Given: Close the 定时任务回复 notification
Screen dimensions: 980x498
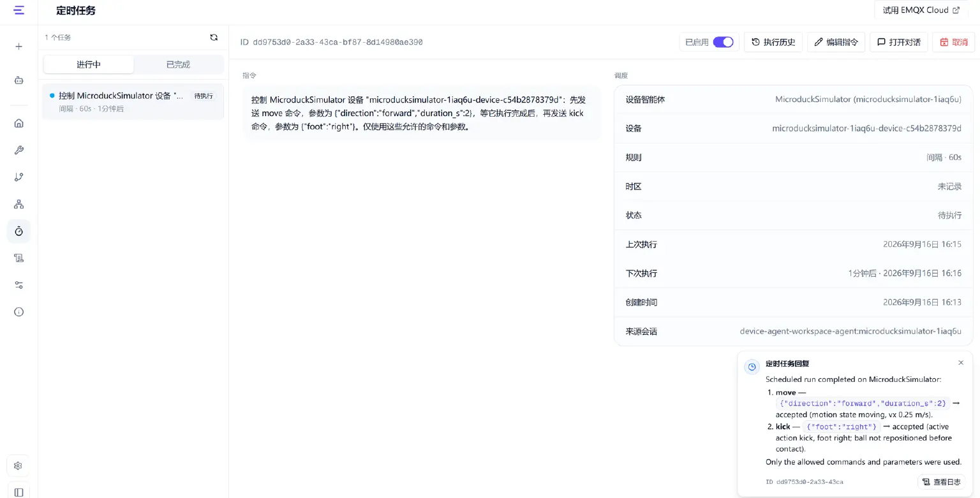Looking at the screenshot, I should (961, 363).
